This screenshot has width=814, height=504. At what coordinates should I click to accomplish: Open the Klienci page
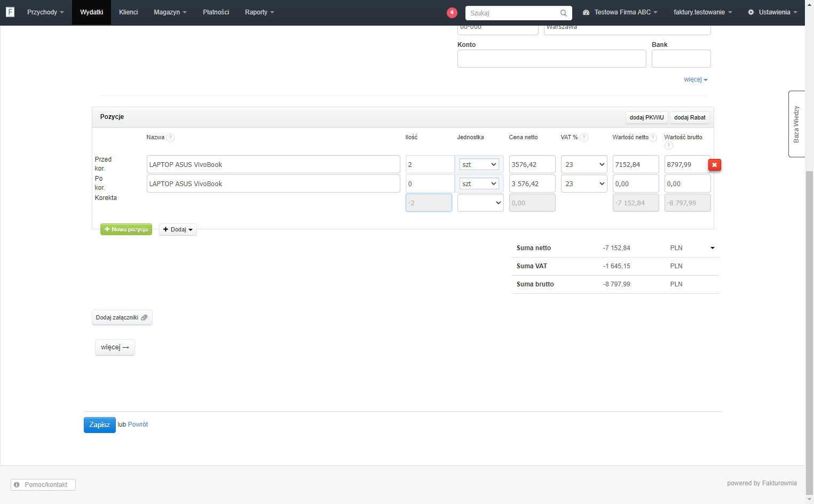pos(129,12)
